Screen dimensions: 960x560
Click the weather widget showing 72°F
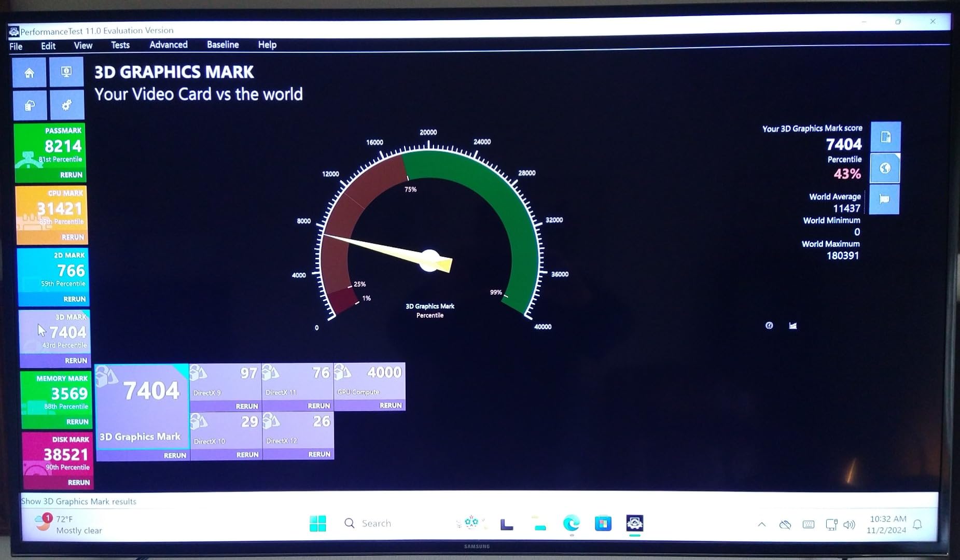[x=67, y=524]
